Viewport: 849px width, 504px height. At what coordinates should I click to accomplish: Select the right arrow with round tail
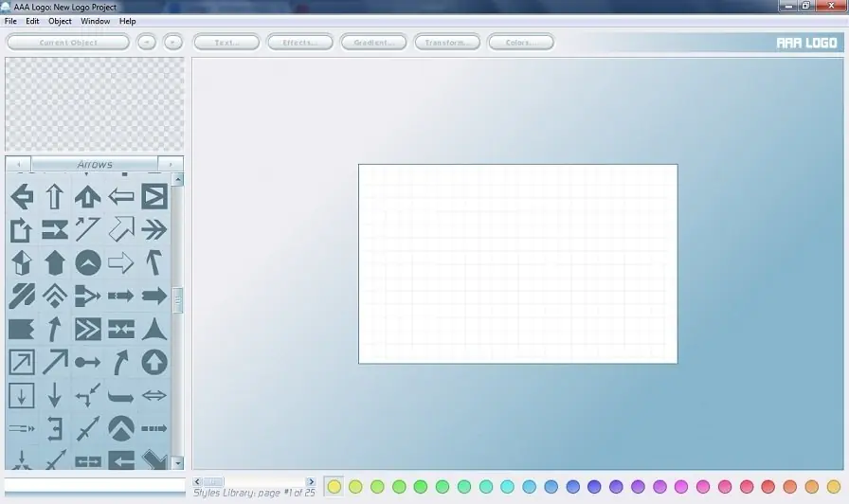[x=88, y=362]
